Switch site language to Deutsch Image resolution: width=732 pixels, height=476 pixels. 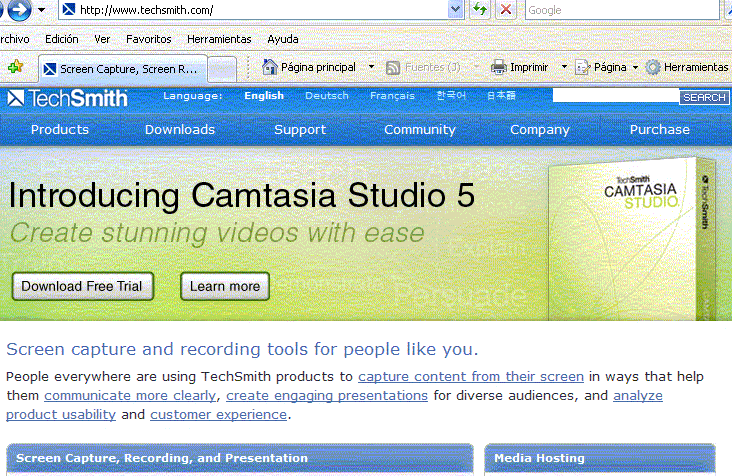click(x=327, y=96)
